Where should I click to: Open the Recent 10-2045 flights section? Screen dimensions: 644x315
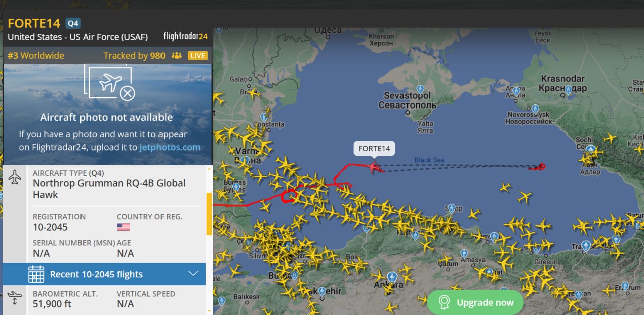coord(104,274)
